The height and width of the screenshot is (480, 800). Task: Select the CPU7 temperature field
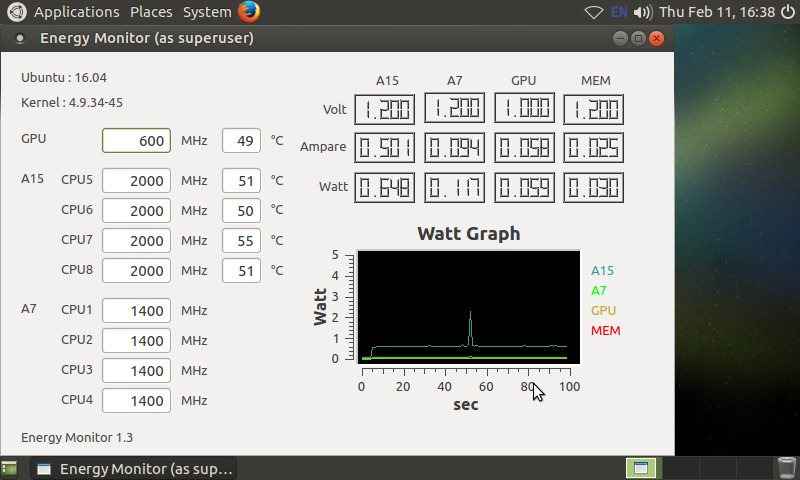[x=241, y=241]
